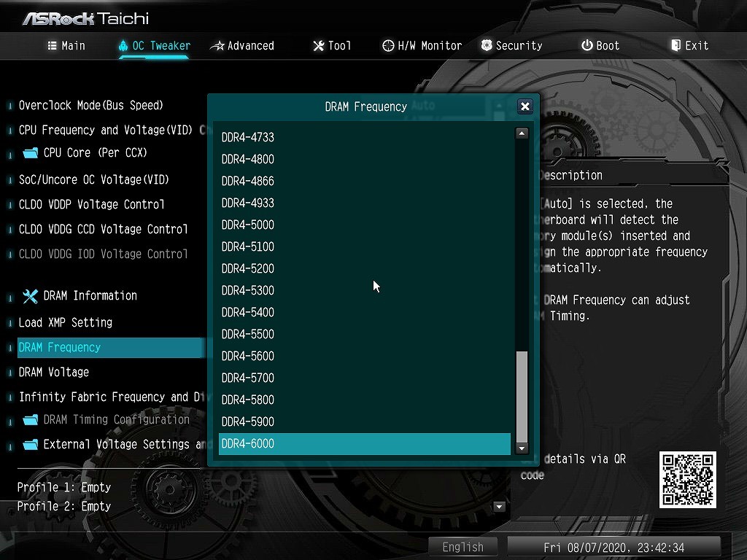Open DRAM Timing Configuration folder icon
Image resolution: width=747 pixels, height=560 pixels.
tap(31, 419)
